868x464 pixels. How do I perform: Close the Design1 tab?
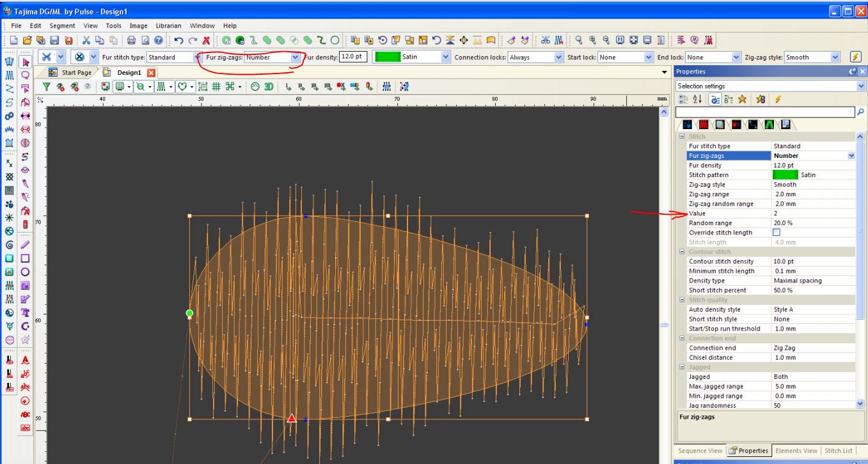pos(152,73)
